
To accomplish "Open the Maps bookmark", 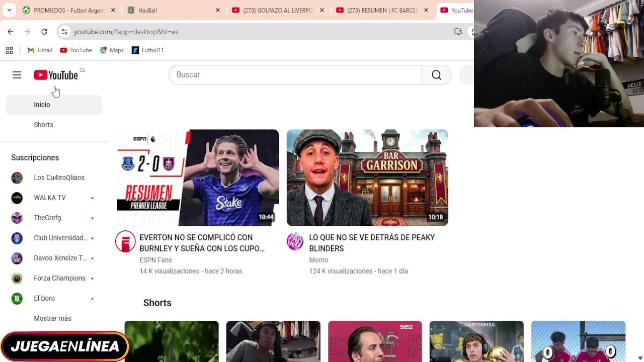I will [x=112, y=50].
